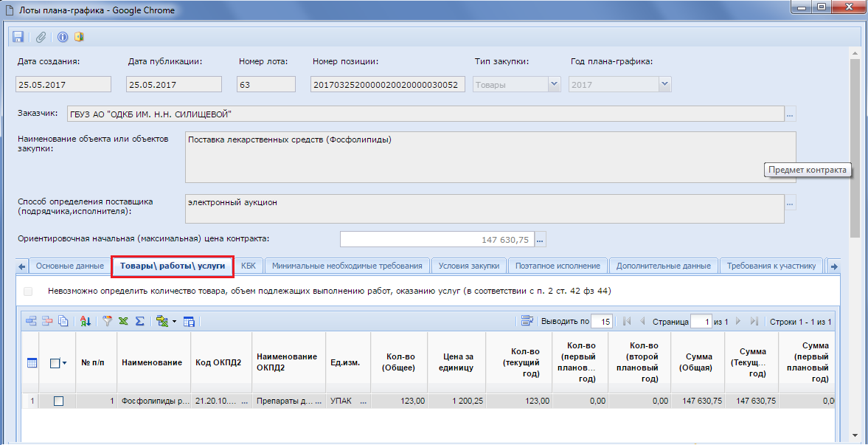
Task: Click ellipsis button beside the contract price
Action: 540,239
